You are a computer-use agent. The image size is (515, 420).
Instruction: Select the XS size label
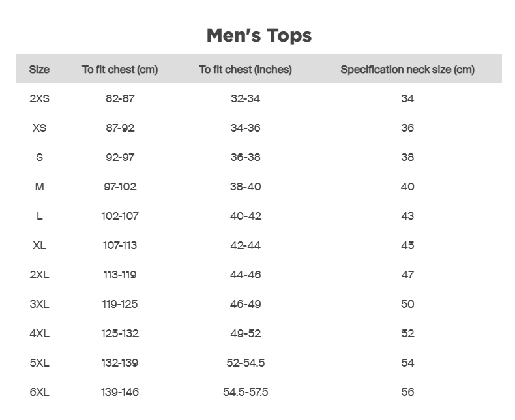[x=39, y=128]
